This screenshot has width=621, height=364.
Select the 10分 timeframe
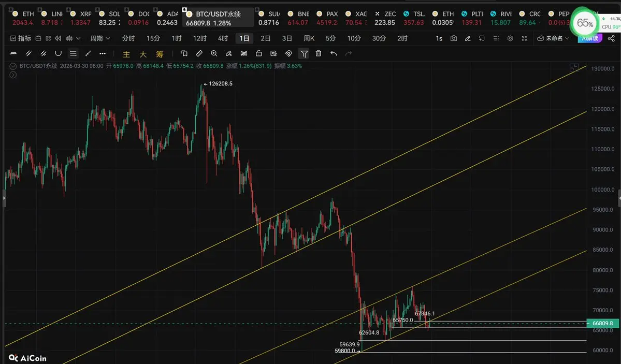click(354, 38)
